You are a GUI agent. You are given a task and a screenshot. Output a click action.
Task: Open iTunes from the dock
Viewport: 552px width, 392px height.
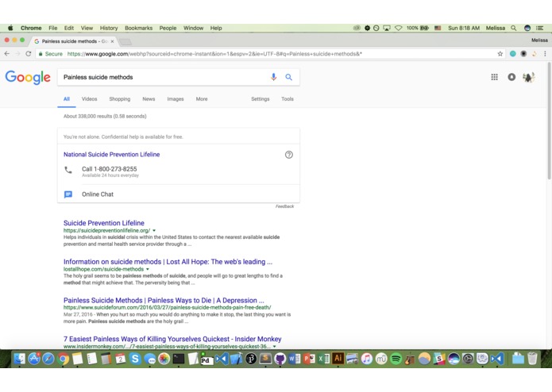click(x=367, y=359)
